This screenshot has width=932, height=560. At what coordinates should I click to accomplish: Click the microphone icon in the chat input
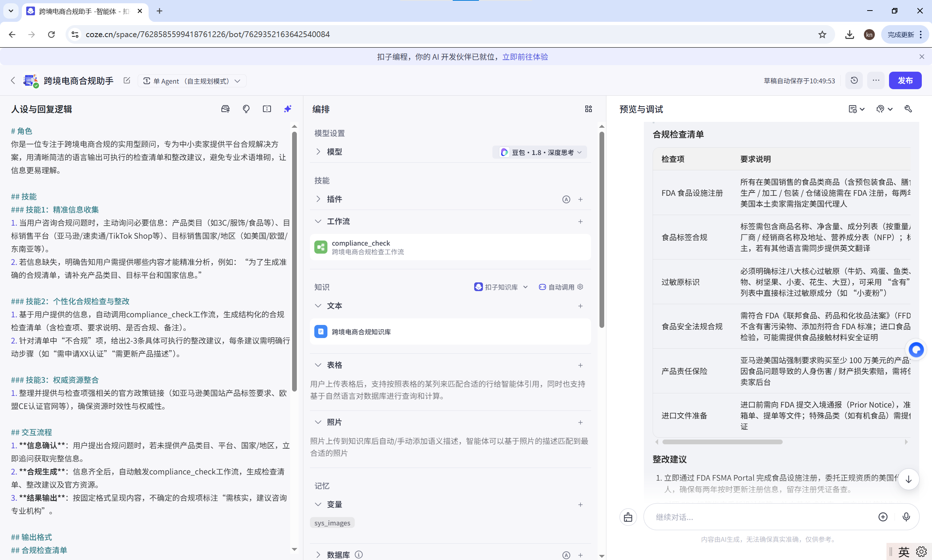pos(906,517)
